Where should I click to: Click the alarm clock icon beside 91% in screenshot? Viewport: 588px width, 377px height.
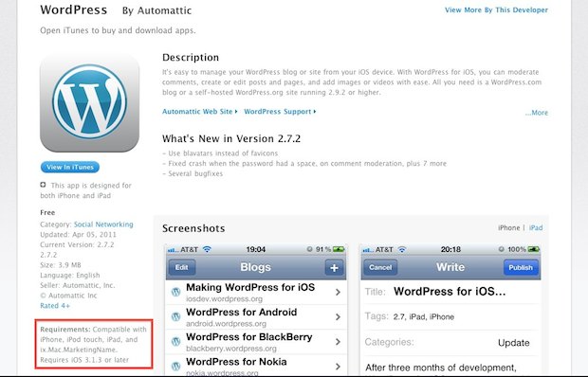(x=309, y=249)
